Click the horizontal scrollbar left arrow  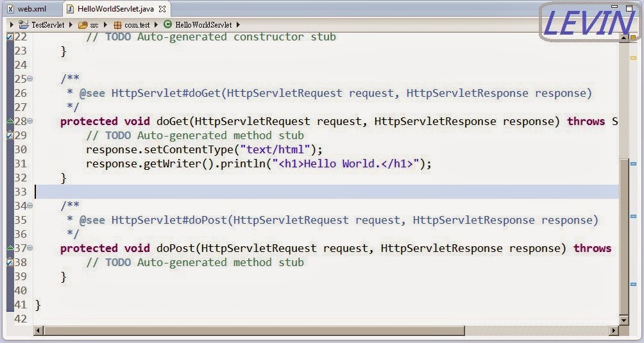pyautogui.click(x=38, y=330)
